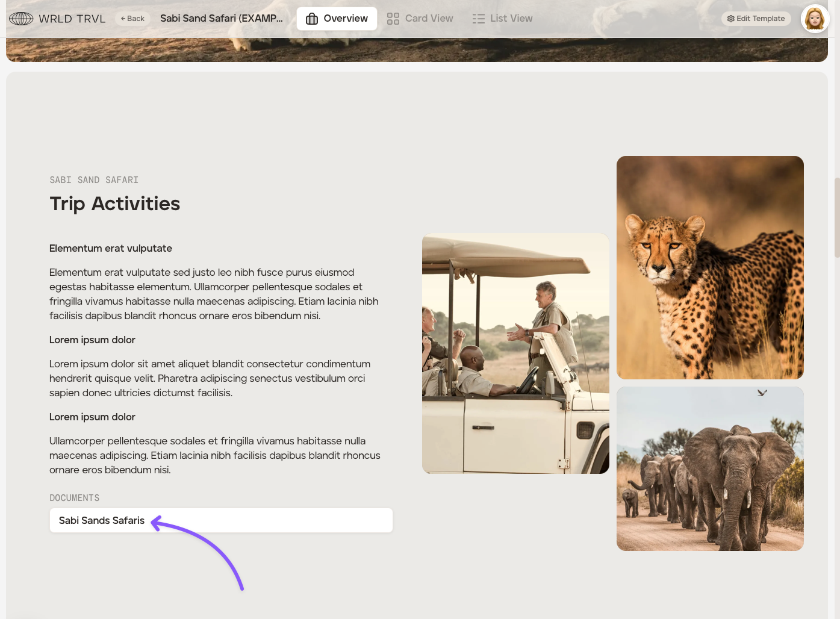This screenshot has width=840, height=619.
Task: Click the gear icon in Edit Template
Action: click(730, 19)
